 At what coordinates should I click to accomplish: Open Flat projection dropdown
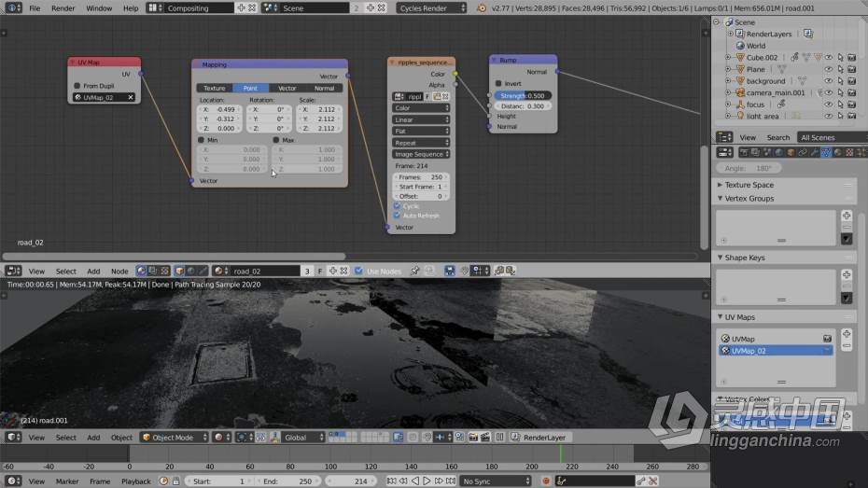coord(421,132)
